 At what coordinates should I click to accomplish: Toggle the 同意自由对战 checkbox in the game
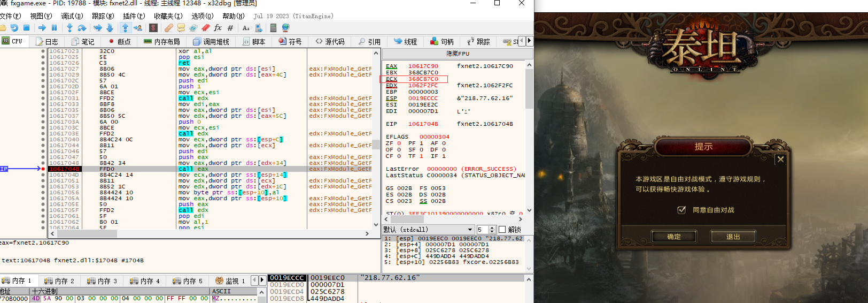coord(681,210)
